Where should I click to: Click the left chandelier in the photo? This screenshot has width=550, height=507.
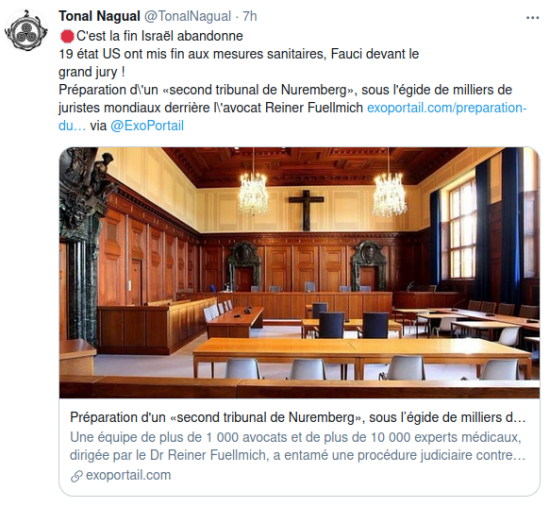click(253, 193)
